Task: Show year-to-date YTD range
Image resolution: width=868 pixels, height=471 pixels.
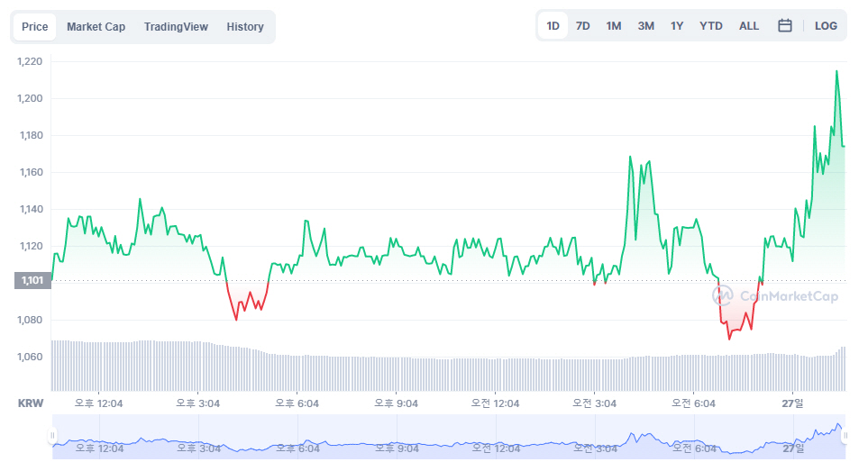Action: tap(711, 26)
